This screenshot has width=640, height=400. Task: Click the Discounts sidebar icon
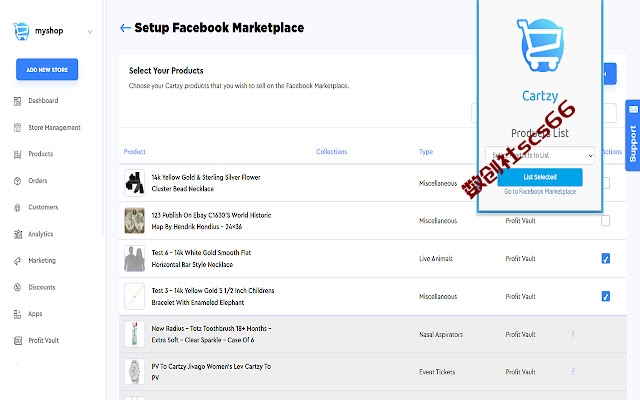[x=18, y=287]
